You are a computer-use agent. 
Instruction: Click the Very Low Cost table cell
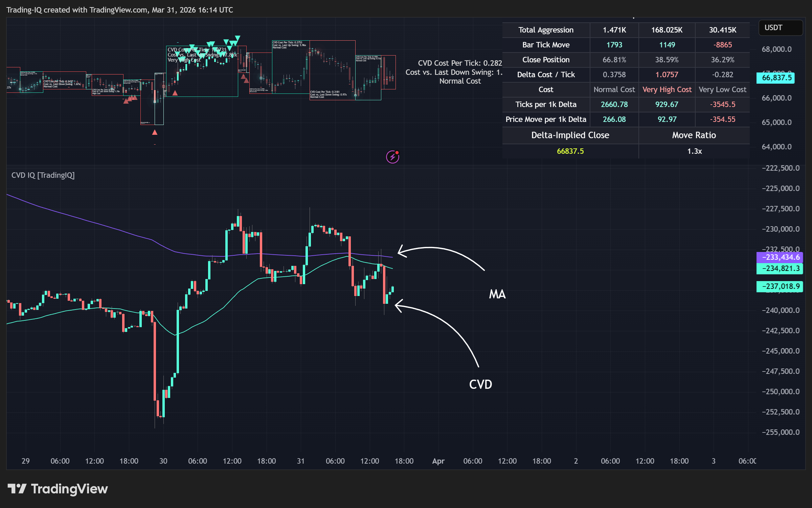722,89
